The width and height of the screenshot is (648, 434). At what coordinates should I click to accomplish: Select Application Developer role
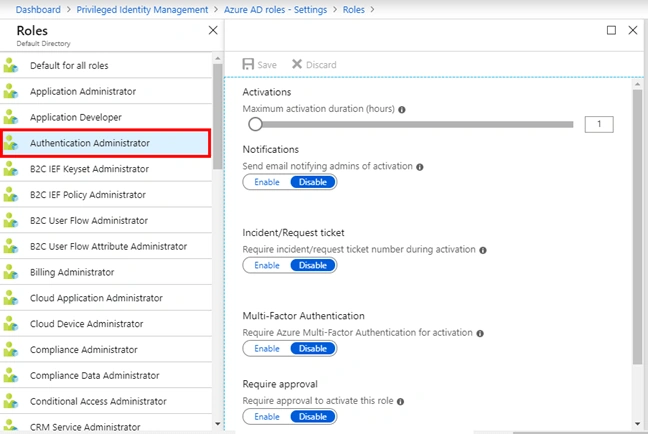(106, 117)
